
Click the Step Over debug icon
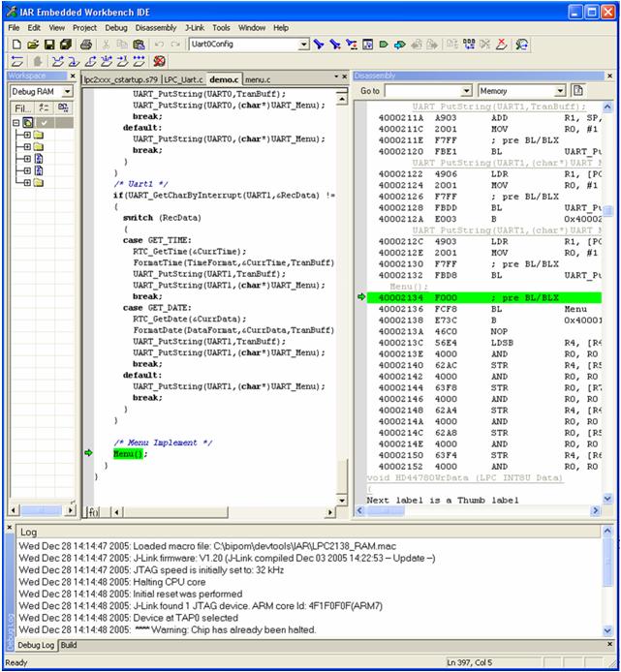click(57, 61)
